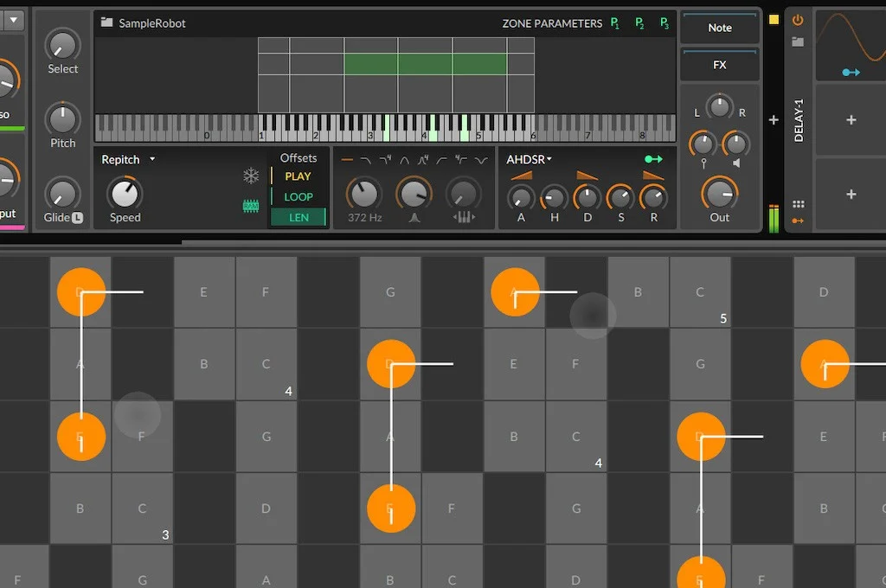Image resolution: width=886 pixels, height=588 pixels.
Task: Select zone parameter P3
Action: (x=664, y=23)
